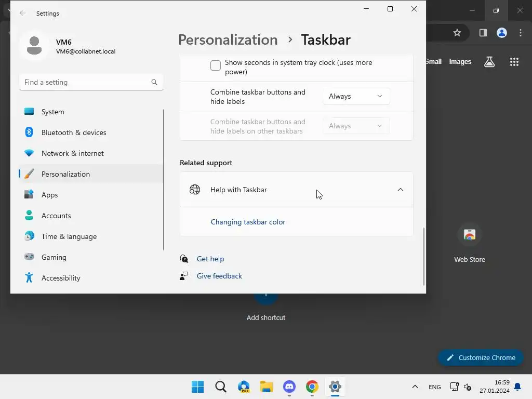The image size is (532, 399).
Task: Click Customize Chrome button
Action: pyautogui.click(x=481, y=357)
